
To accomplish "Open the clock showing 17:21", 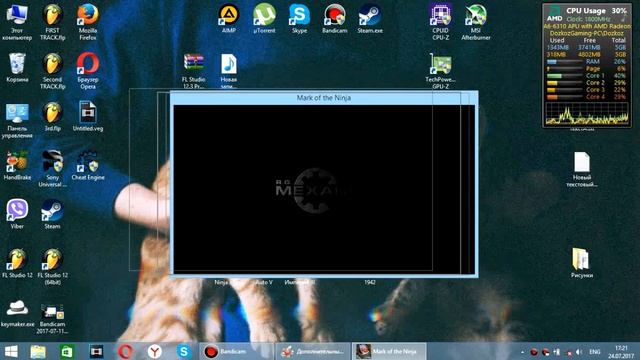I will pos(621,352).
